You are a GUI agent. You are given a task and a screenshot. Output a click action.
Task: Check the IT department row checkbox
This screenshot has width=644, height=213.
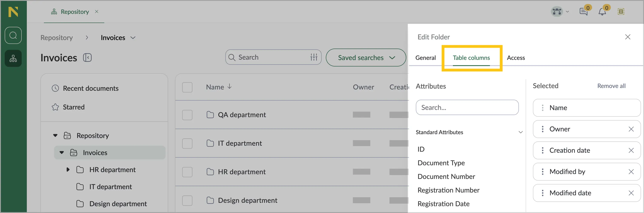187,143
